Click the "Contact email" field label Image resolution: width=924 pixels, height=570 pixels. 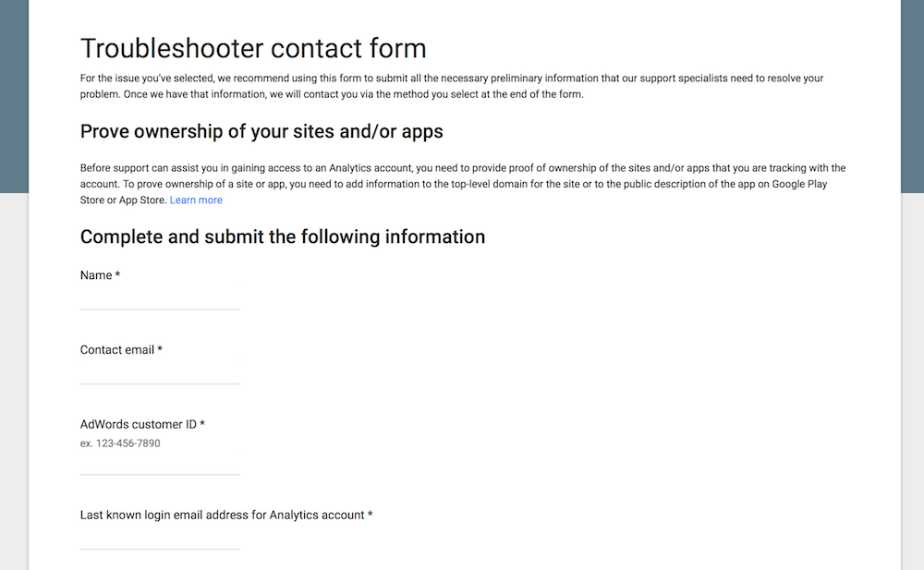pyautogui.click(x=116, y=349)
